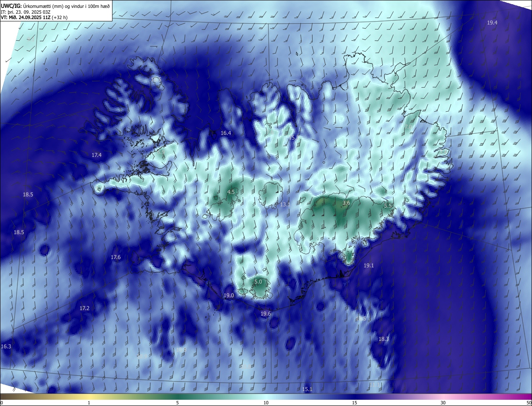Click the 15.1 value label

click(307, 389)
